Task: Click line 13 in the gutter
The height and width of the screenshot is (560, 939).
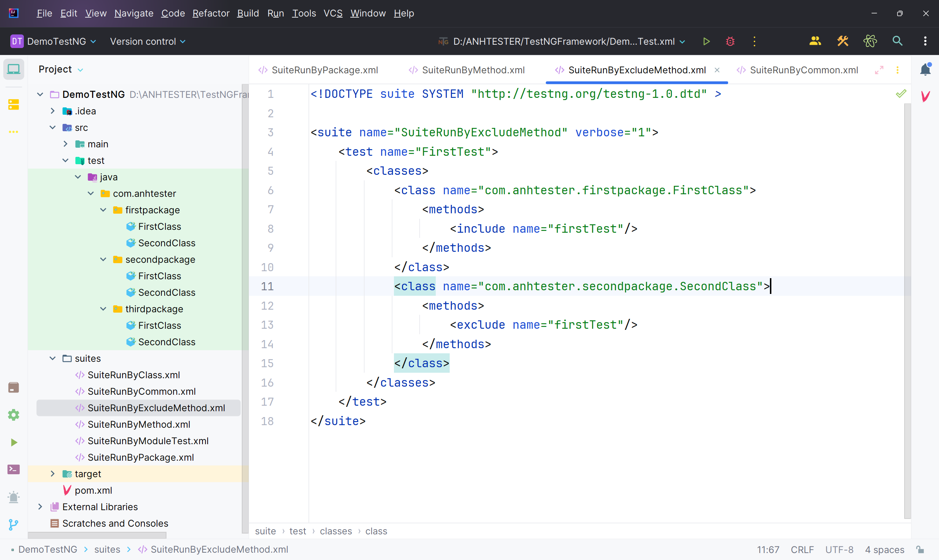Action: [267, 325]
